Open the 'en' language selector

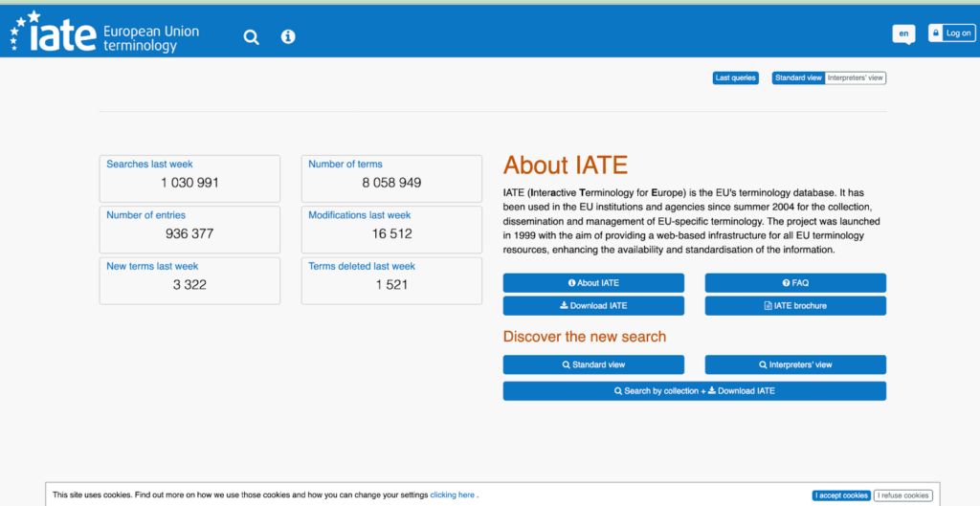(x=903, y=33)
